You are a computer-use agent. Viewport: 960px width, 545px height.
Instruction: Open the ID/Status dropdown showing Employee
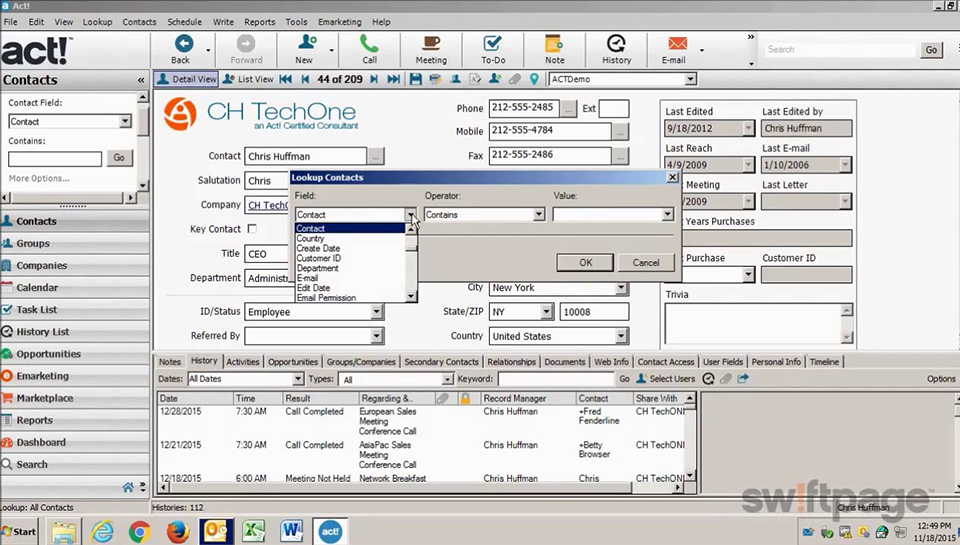[377, 312]
